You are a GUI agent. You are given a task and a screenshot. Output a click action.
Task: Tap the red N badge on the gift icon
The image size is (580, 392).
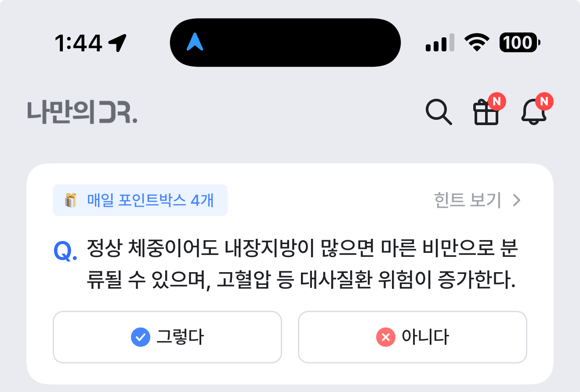coord(497,102)
